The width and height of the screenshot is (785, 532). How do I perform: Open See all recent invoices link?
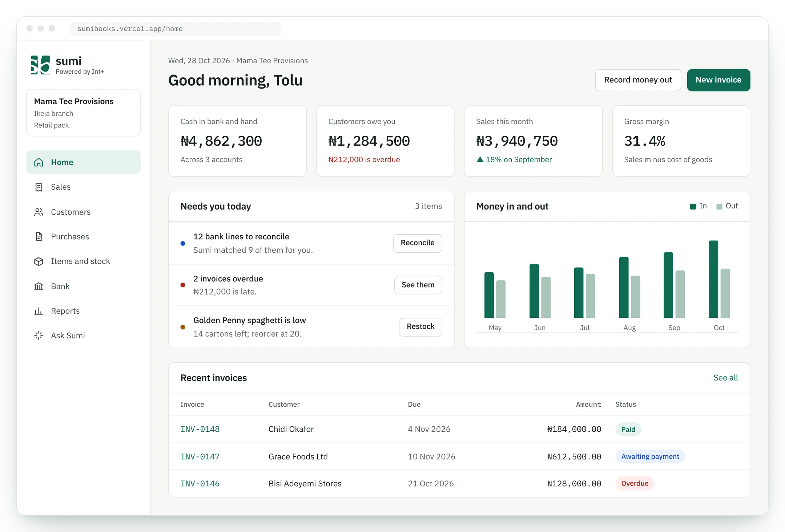[x=725, y=378]
